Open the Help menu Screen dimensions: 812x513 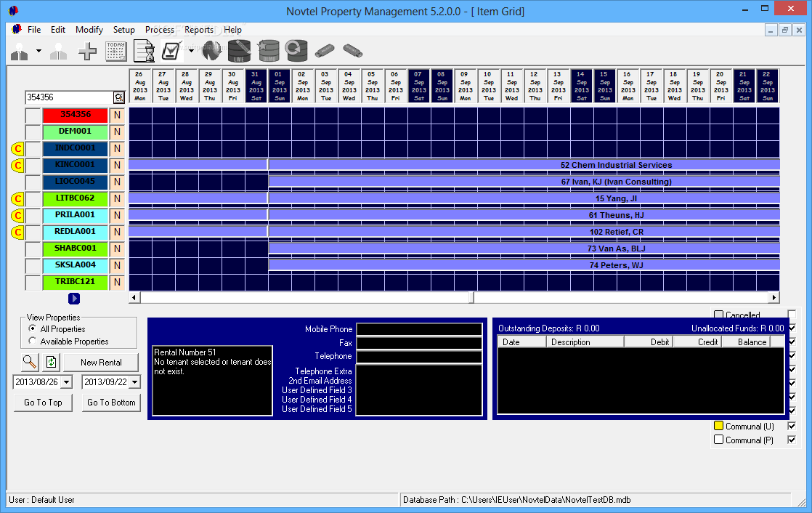point(232,30)
